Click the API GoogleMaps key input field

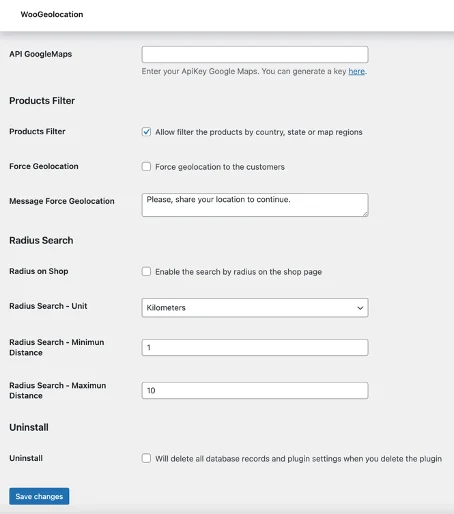pyautogui.click(x=255, y=54)
